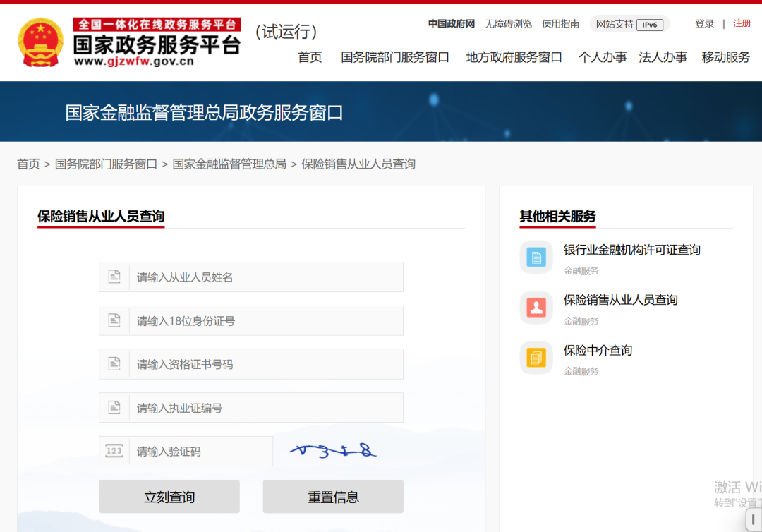Click the red 保险销售从业人员查询 person icon
The width and height of the screenshot is (762, 532).
536,308
